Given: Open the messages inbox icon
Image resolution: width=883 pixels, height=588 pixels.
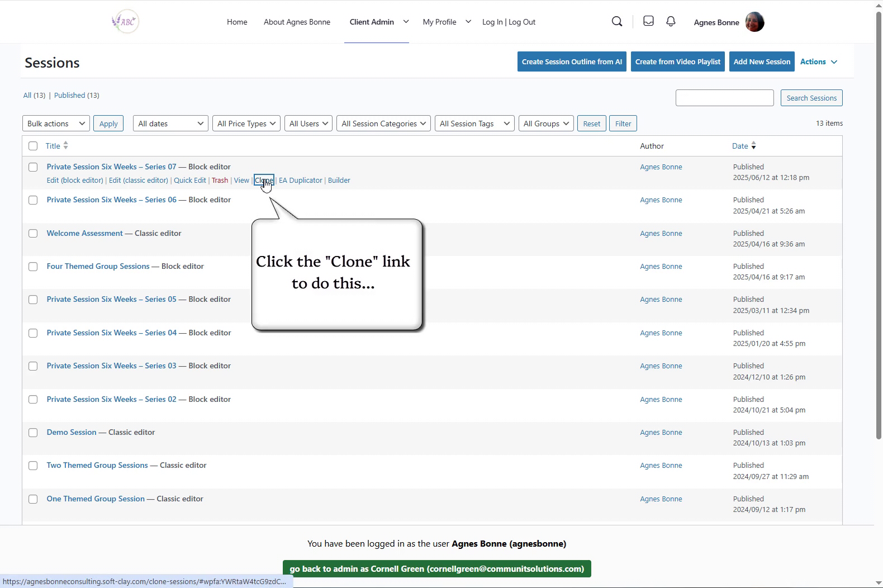Looking at the screenshot, I should click(x=648, y=21).
